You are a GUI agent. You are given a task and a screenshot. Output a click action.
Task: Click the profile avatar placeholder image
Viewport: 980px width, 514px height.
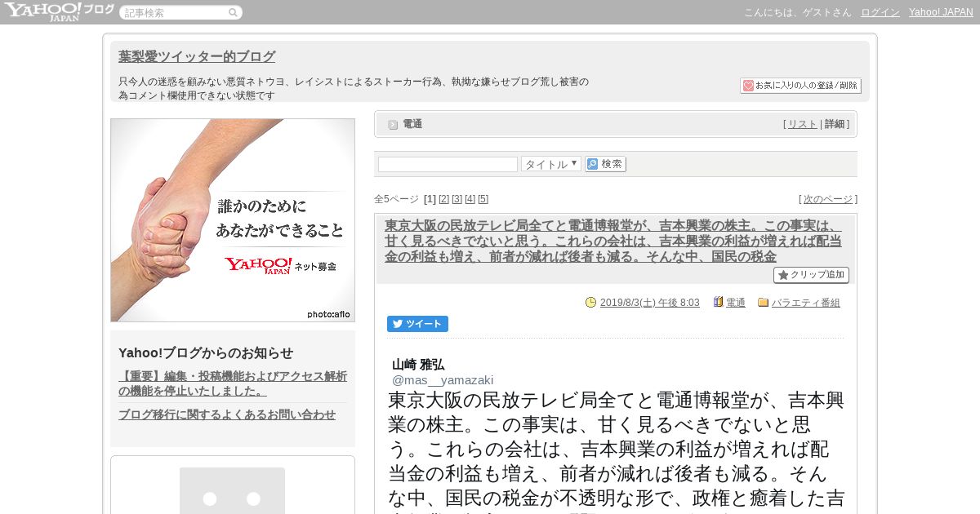[232, 490]
